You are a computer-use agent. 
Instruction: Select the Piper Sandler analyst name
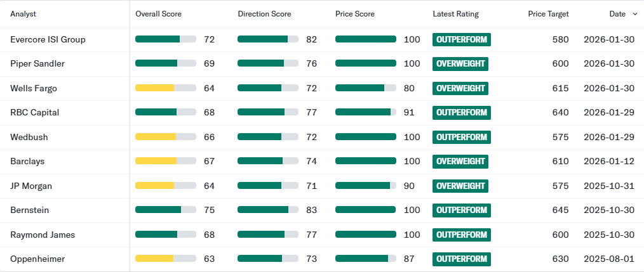tap(37, 63)
